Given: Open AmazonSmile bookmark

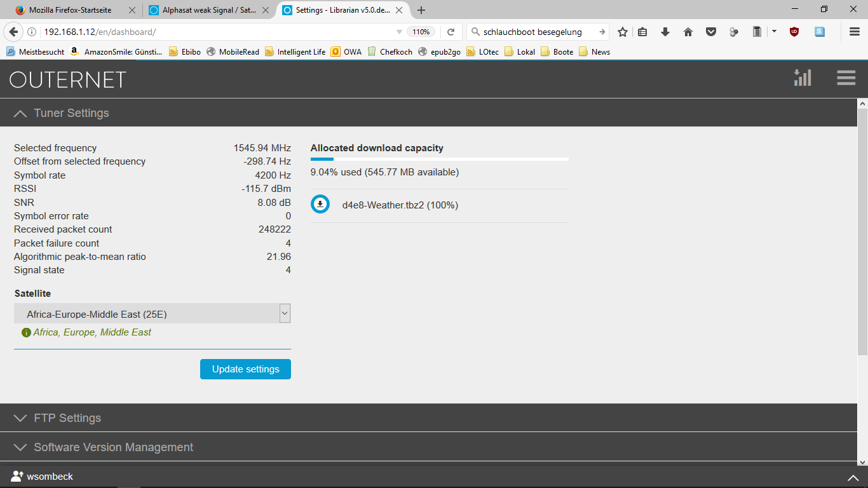Looking at the screenshot, I should pos(116,52).
